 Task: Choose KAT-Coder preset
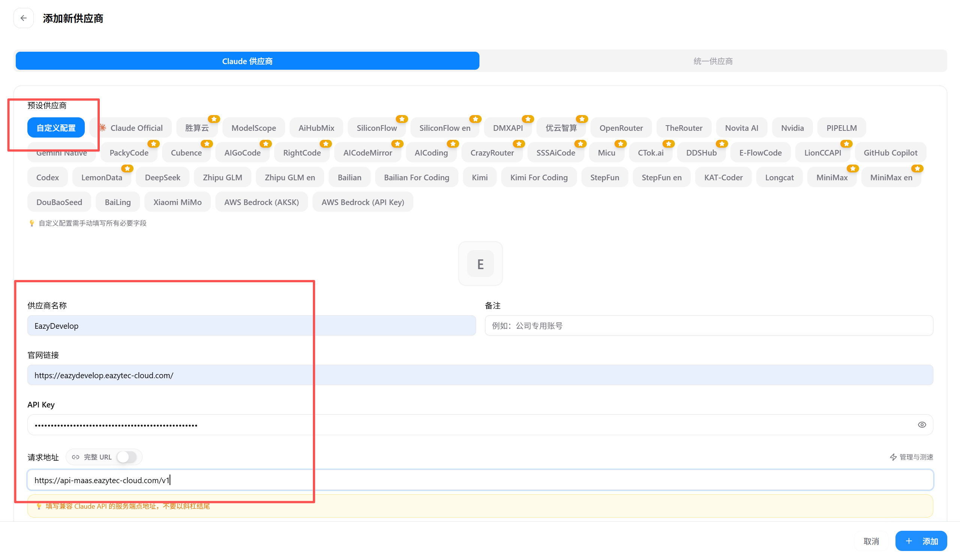pyautogui.click(x=723, y=177)
